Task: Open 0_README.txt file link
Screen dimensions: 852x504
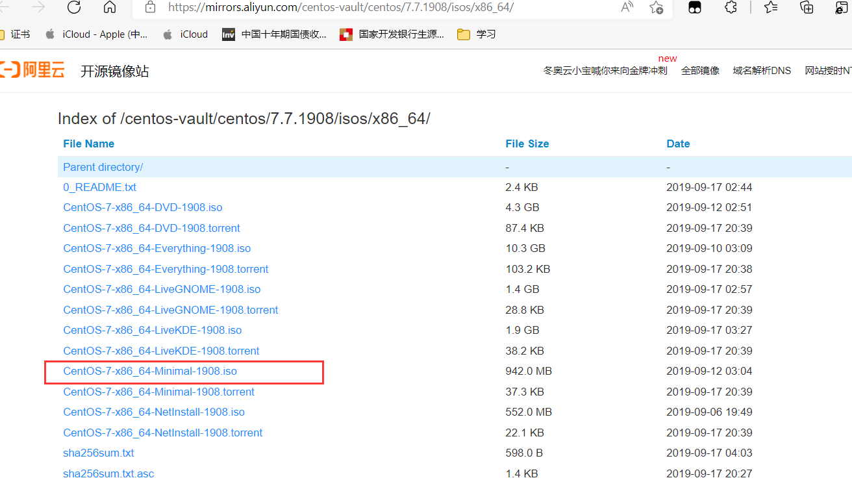Action: pyautogui.click(x=99, y=187)
